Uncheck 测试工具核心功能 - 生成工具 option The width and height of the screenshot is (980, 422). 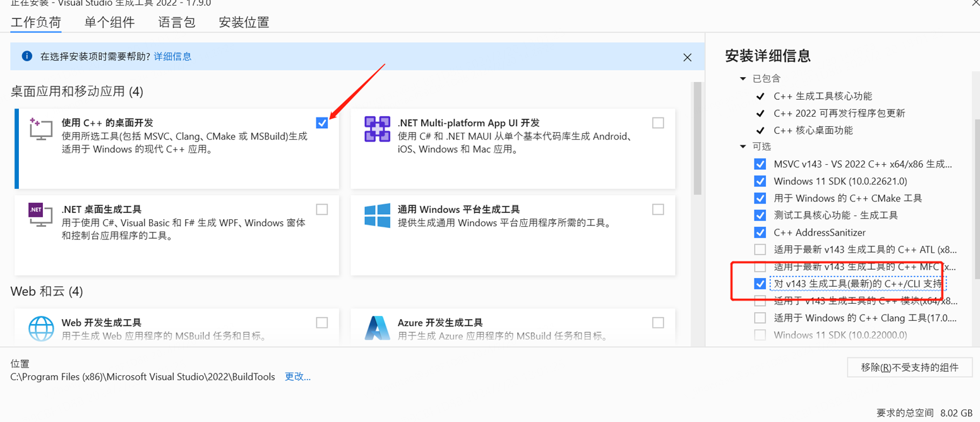click(x=760, y=215)
